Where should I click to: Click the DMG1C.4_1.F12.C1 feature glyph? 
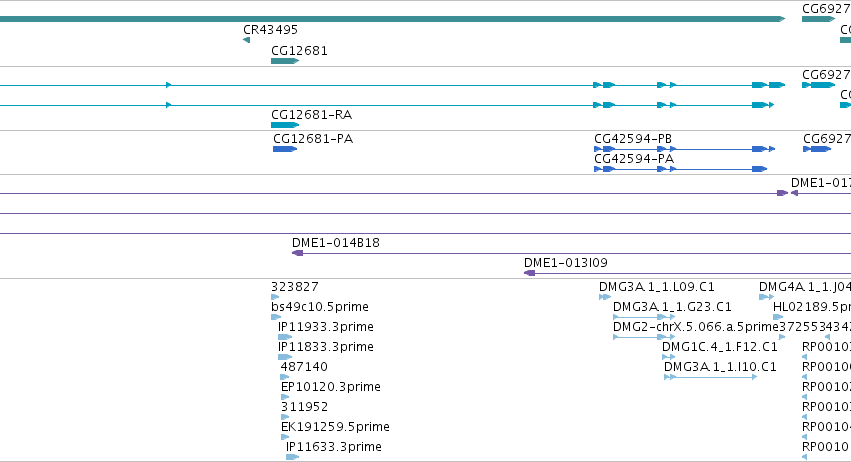(x=669, y=357)
